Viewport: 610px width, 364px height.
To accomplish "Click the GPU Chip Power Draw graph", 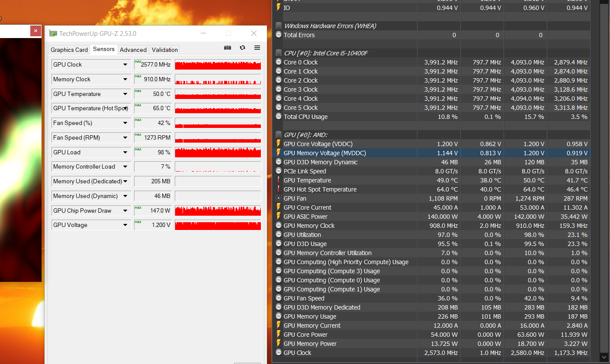I will [x=218, y=211].
